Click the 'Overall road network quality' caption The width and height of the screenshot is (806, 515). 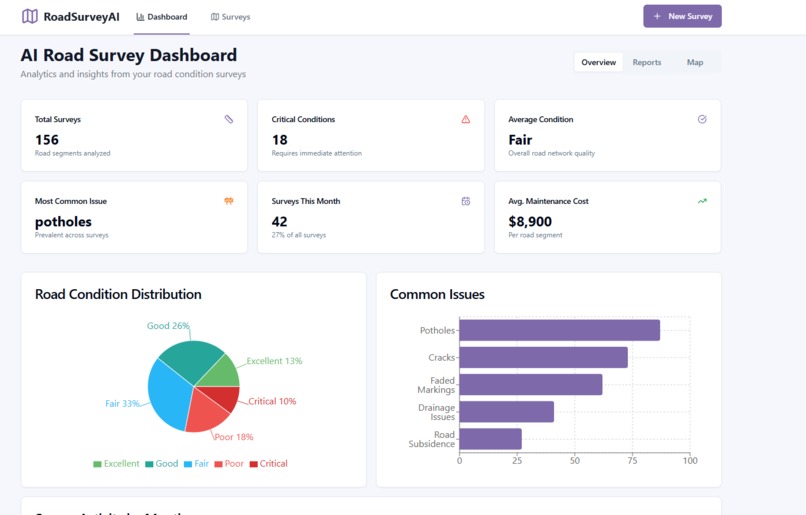(552, 153)
